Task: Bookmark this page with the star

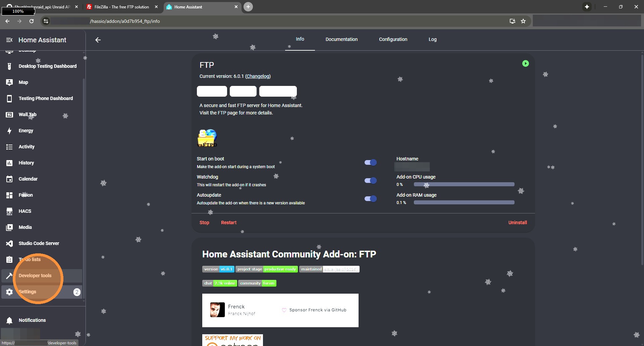Action: [x=523, y=21]
